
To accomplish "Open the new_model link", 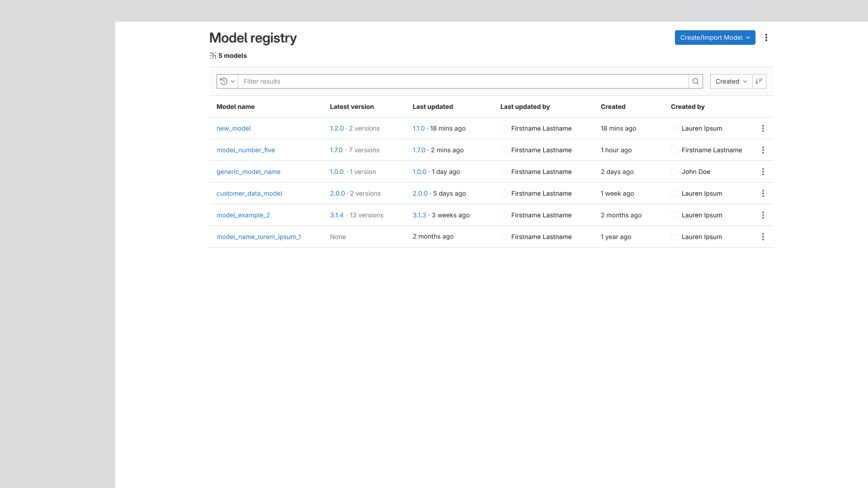I will [x=233, y=128].
